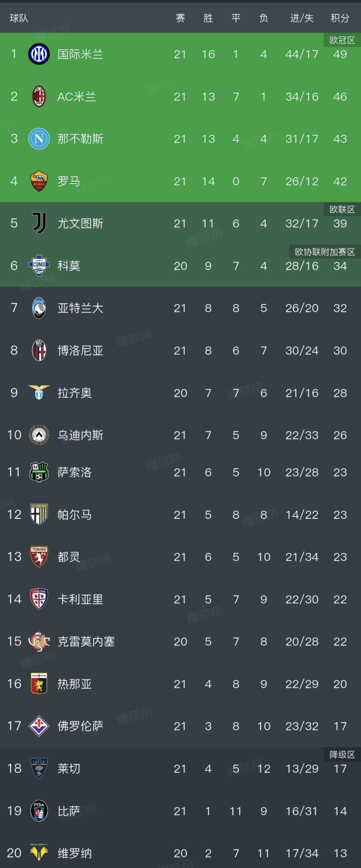The width and height of the screenshot is (361, 868).
Task: Click the Roma wolf crest
Action: (39, 181)
